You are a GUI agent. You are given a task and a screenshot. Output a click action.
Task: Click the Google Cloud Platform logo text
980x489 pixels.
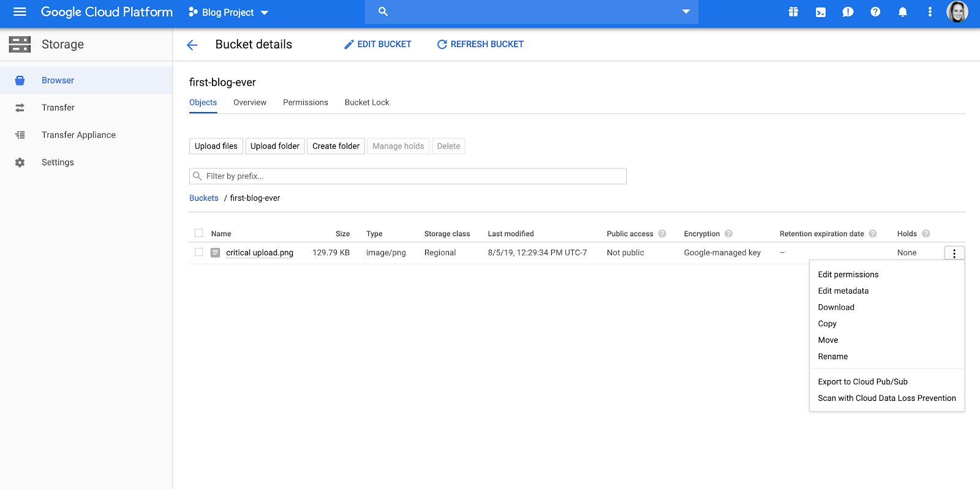107,12
